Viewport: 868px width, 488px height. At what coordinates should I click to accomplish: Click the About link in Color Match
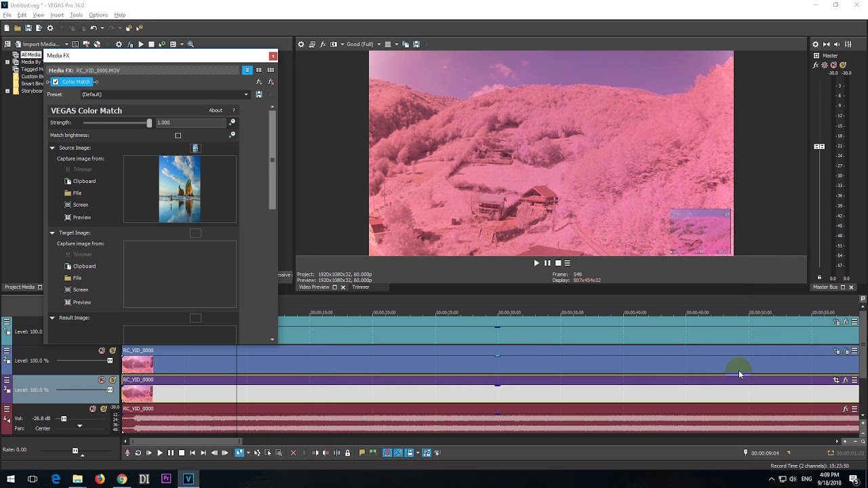[x=216, y=110]
